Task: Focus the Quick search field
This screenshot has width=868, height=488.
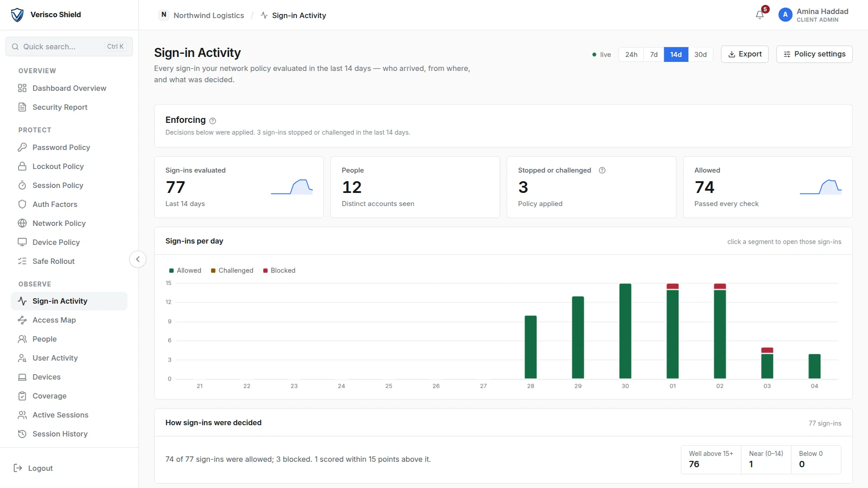Action: [x=69, y=47]
